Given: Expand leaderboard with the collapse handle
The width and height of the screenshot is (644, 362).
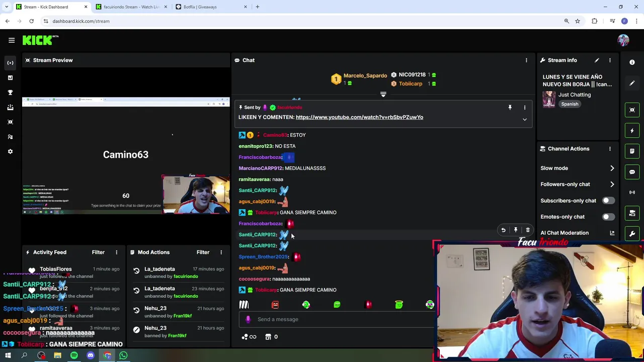Looking at the screenshot, I should pyautogui.click(x=383, y=95).
